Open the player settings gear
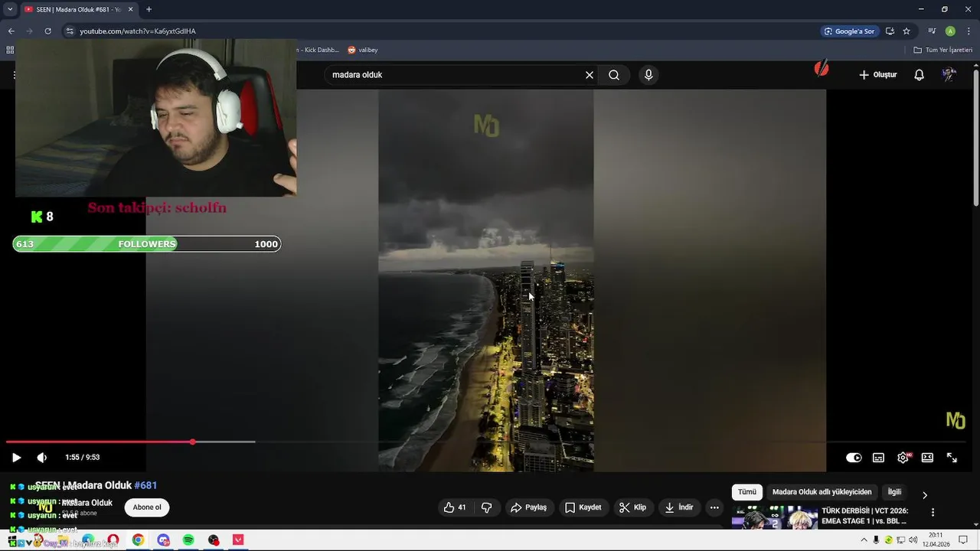980x551 pixels. tap(903, 458)
